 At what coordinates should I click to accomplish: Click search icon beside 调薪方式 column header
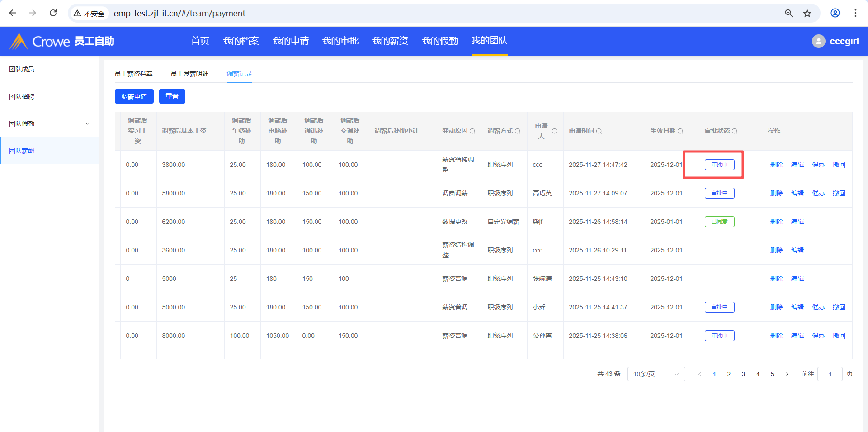click(518, 131)
